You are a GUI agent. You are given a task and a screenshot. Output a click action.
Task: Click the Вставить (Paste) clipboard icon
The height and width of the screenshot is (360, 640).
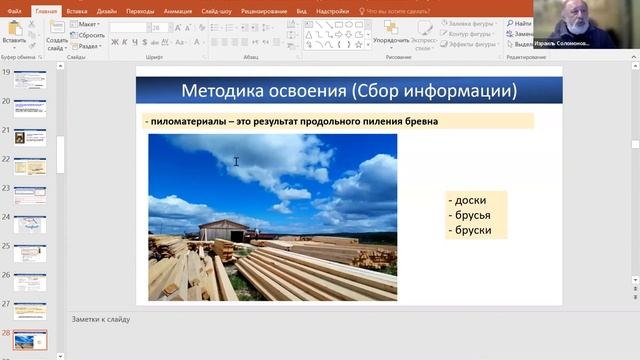click(15, 29)
